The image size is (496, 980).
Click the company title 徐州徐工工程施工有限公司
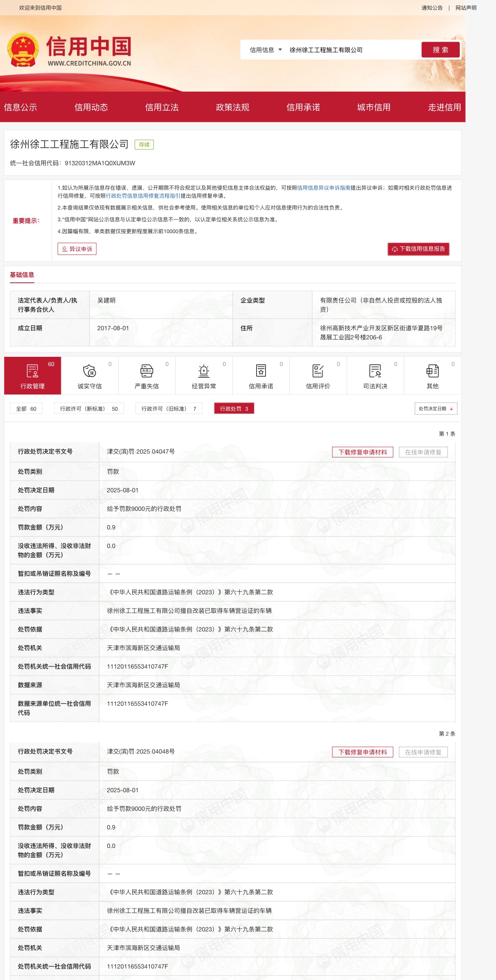click(x=69, y=144)
